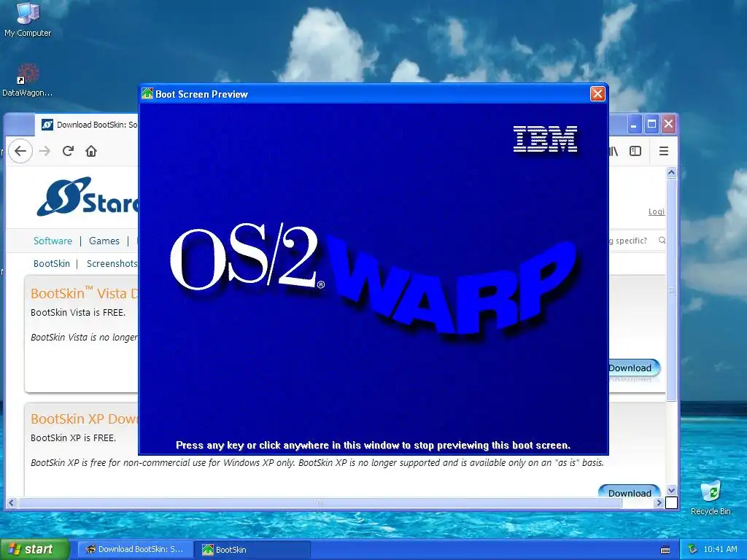Select the 'Download BootSkin' browser tab
The width and height of the screenshot is (747, 560).
click(88, 125)
